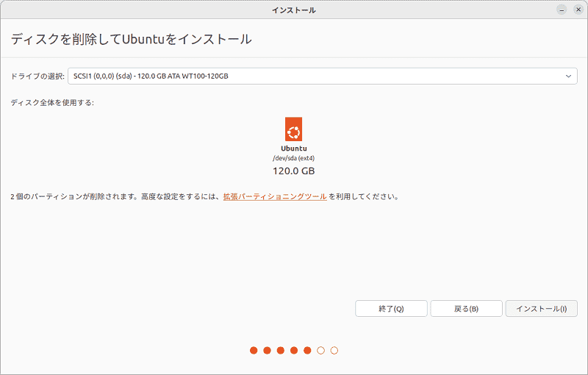Screen dimensions: 588x375
Task: Click the /dev/sda (ext4) label
Action: pyautogui.click(x=293, y=158)
